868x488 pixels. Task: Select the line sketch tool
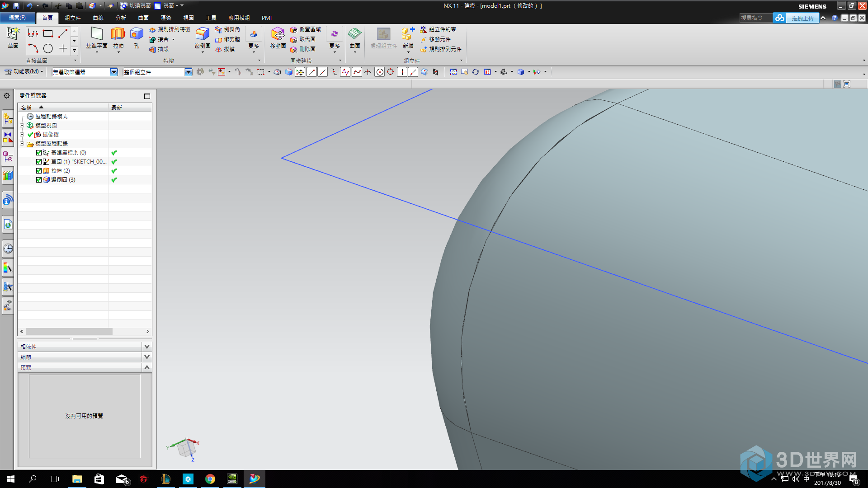click(63, 33)
